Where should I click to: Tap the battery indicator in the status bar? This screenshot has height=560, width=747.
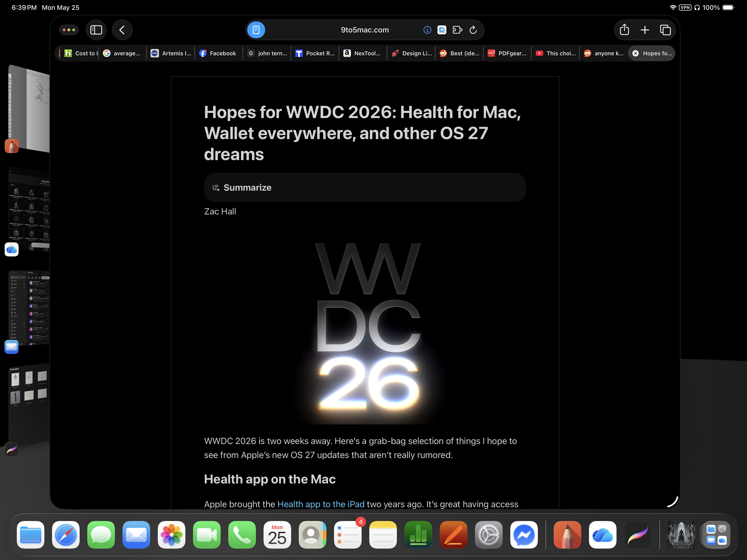tap(728, 7)
